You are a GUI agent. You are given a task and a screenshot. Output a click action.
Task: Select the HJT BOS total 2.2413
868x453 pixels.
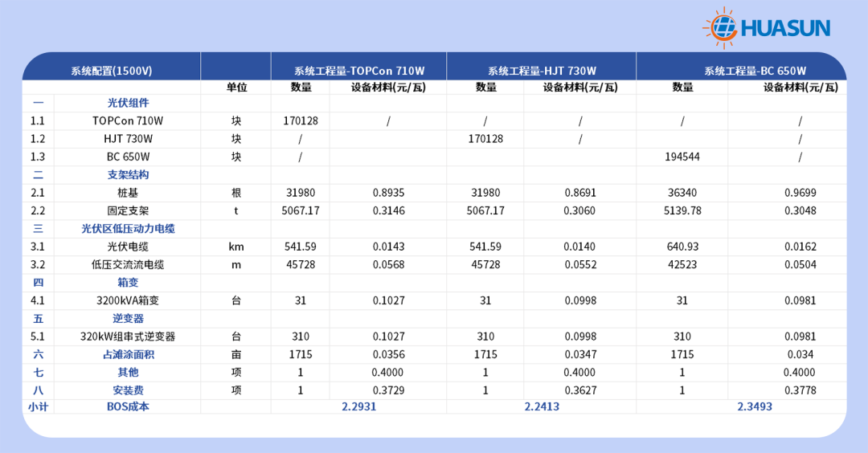tap(542, 407)
